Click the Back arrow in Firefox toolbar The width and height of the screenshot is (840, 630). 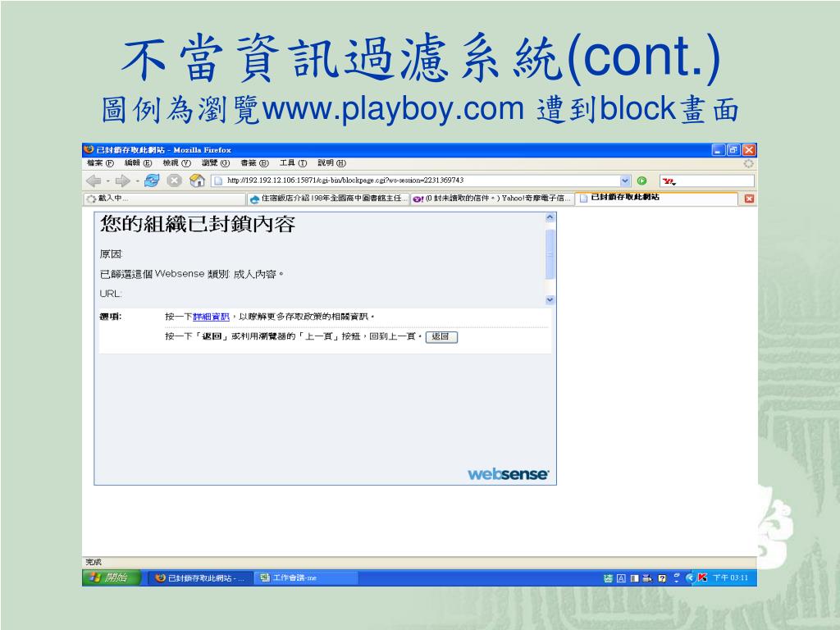click(x=94, y=180)
